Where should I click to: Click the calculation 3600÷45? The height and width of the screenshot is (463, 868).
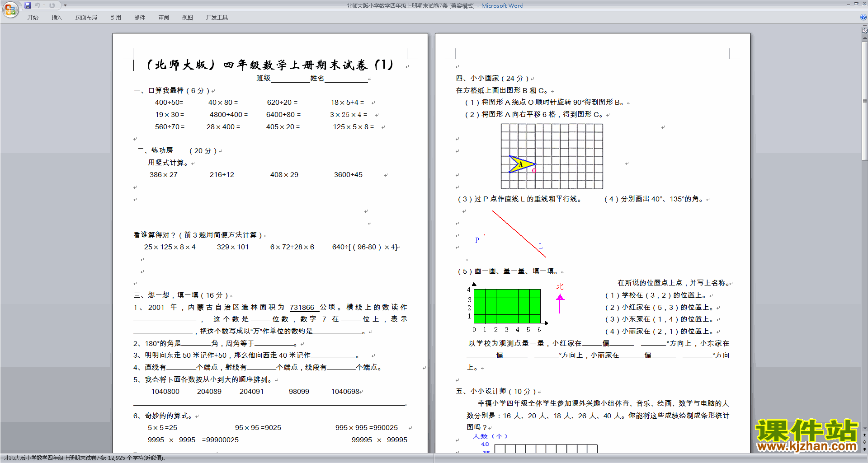[348, 175]
